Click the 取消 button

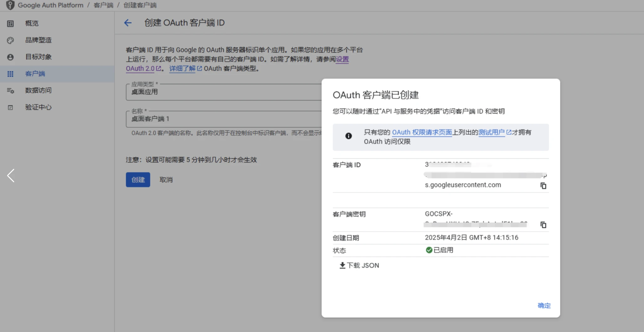point(166,180)
